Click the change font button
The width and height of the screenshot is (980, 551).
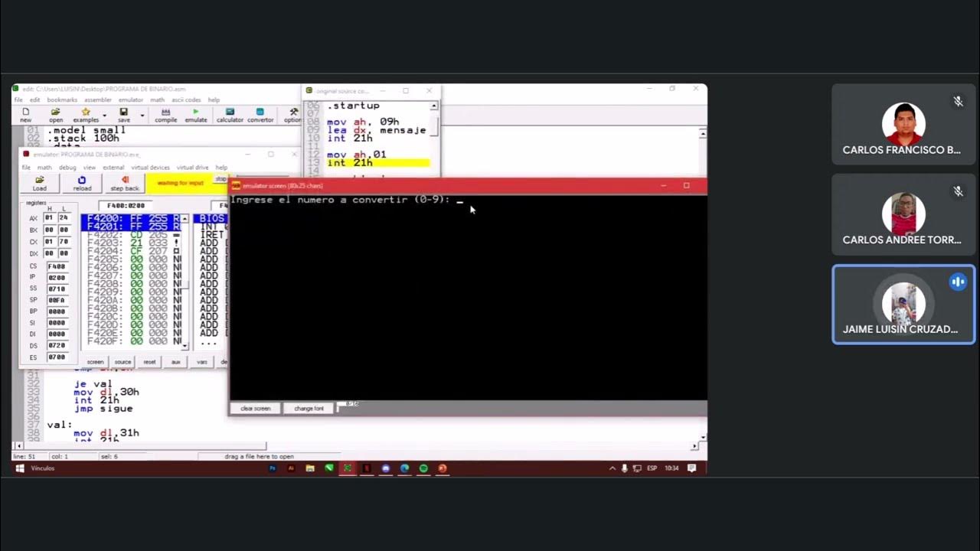pos(309,409)
